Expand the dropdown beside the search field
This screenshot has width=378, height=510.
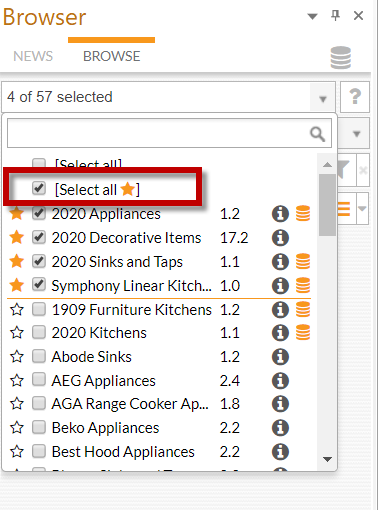coord(356,134)
